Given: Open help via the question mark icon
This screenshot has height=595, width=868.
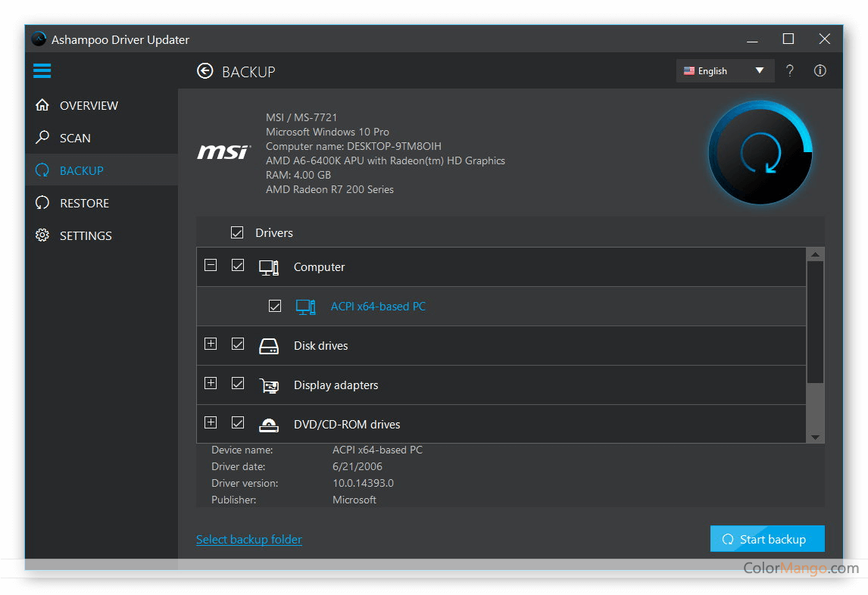Looking at the screenshot, I should pos(790,70).
